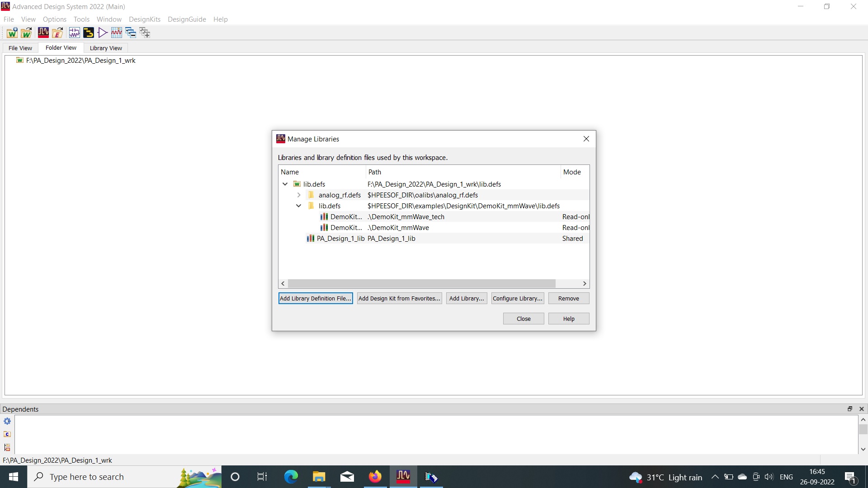The width and height of the screenshot is (868, 488).
Task: Collapse the top-level lib.defs tree
Action: (x=285, y=183)
